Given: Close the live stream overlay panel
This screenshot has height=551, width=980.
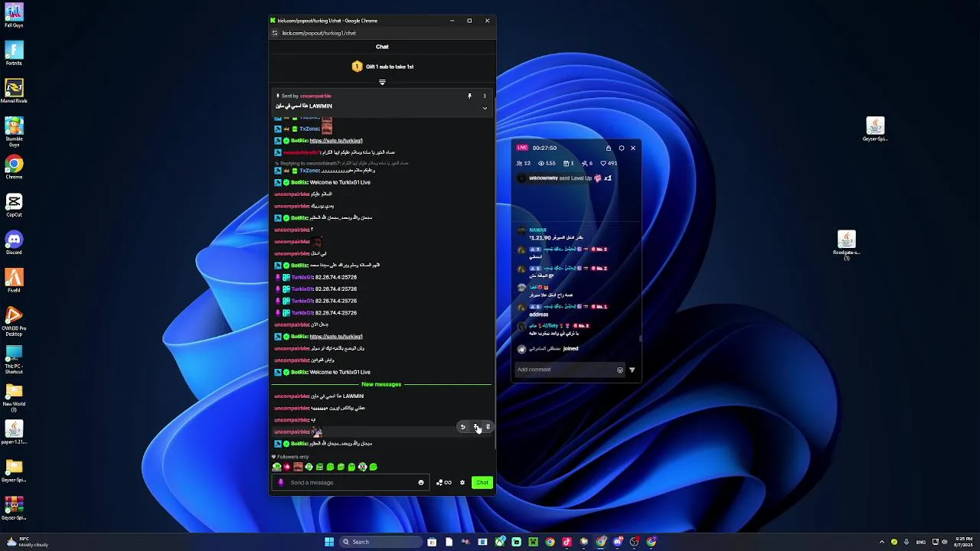Looking at the screenshot, I should [633, 148].
